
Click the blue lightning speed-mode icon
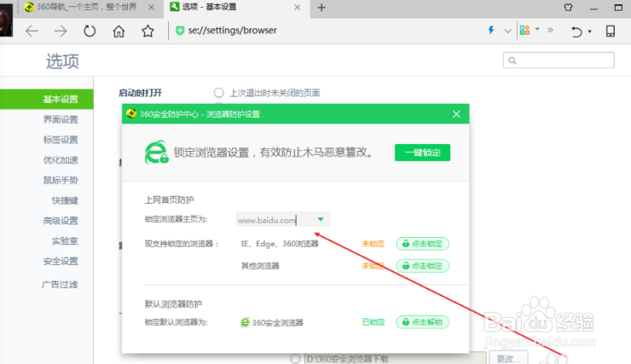(x=491, y=30)
